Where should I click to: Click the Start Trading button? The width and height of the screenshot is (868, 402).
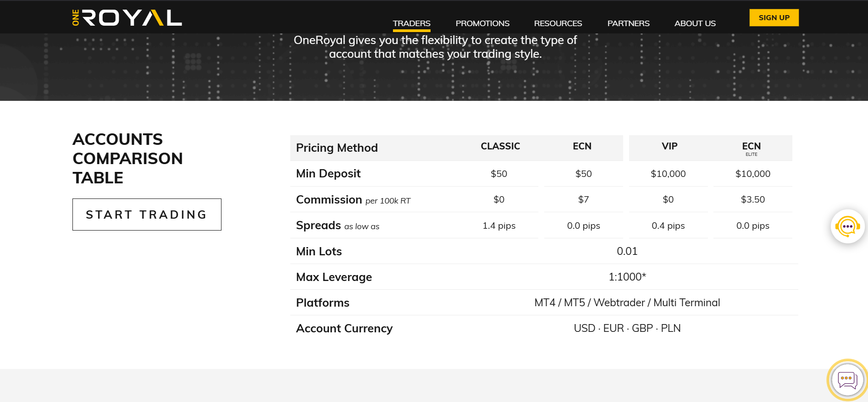(147, 215)
